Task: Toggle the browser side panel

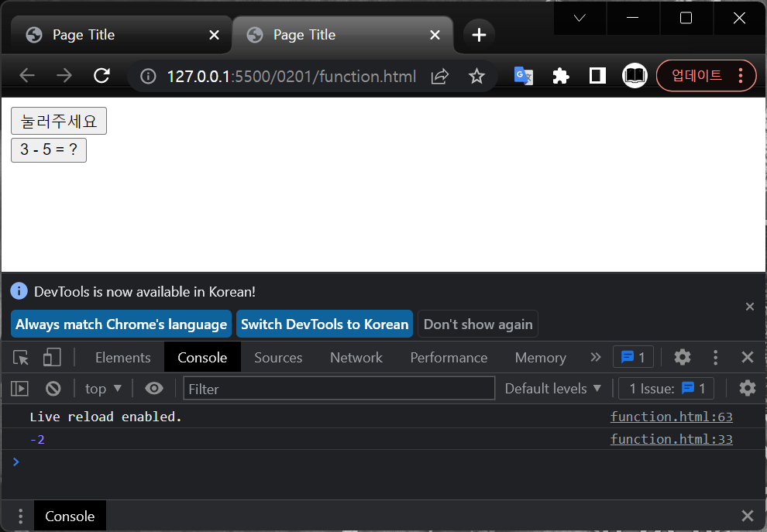Action: (597, 76)
